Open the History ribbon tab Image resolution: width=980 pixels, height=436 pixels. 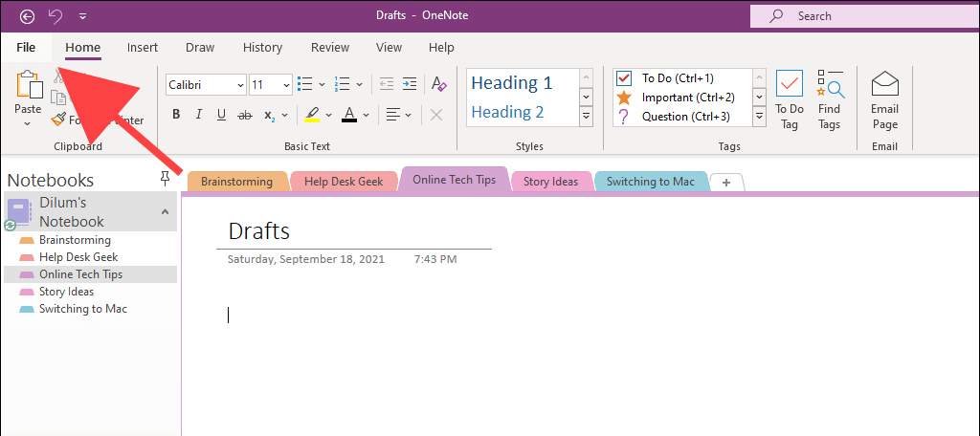262,48
